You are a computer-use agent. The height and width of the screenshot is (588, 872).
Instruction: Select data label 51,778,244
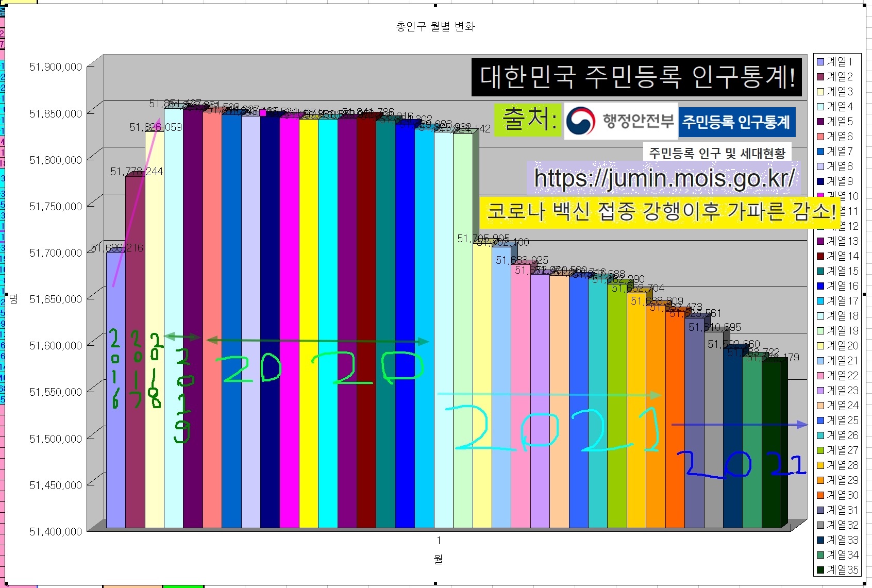coord(137,172)
